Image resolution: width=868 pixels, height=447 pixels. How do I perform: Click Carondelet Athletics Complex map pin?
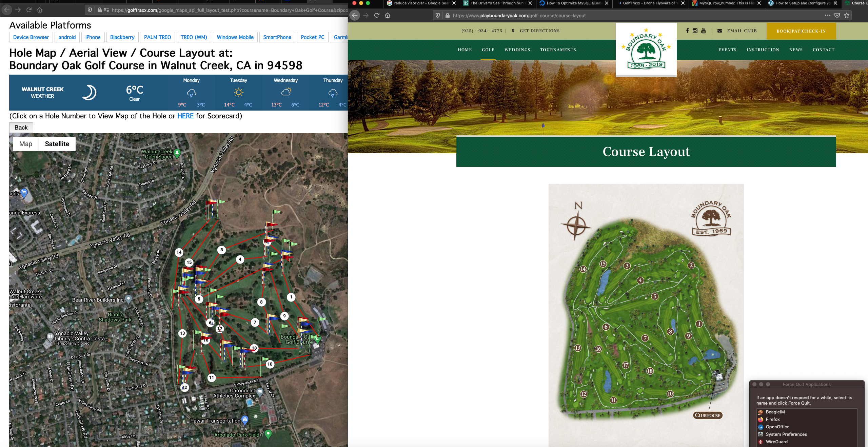260,392
